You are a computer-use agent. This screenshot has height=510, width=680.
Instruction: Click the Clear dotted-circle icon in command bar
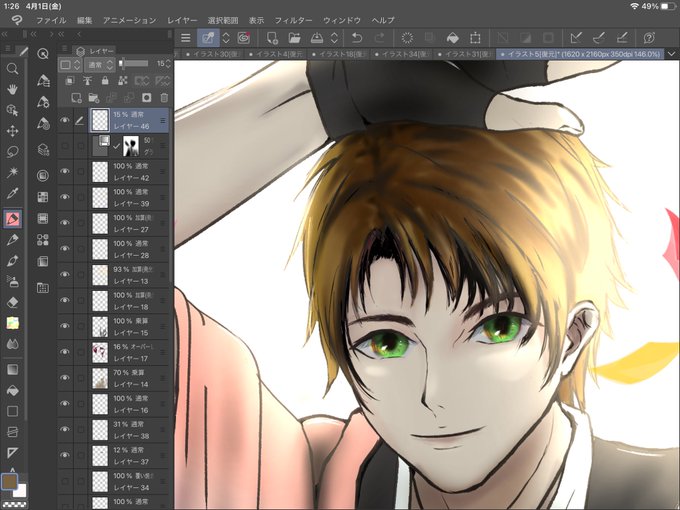coord(407,38)
